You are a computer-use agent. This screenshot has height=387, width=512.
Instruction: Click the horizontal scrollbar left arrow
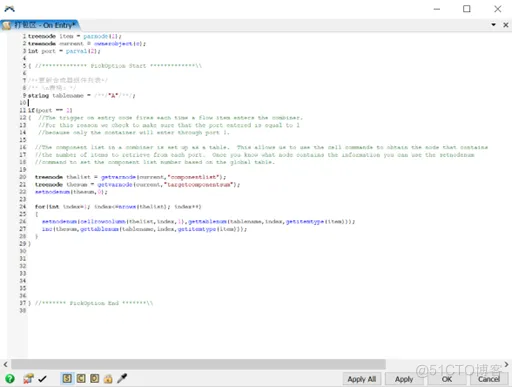click(5, 364)
